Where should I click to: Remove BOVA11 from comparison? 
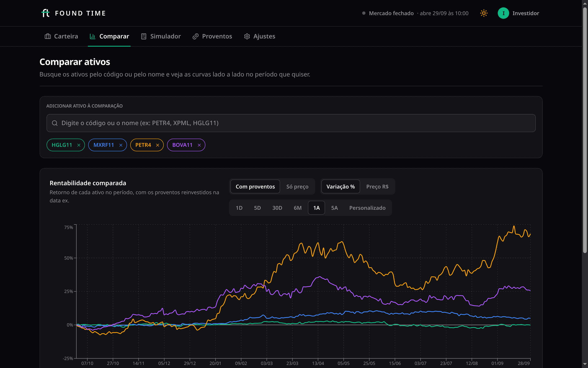(199, 145)
